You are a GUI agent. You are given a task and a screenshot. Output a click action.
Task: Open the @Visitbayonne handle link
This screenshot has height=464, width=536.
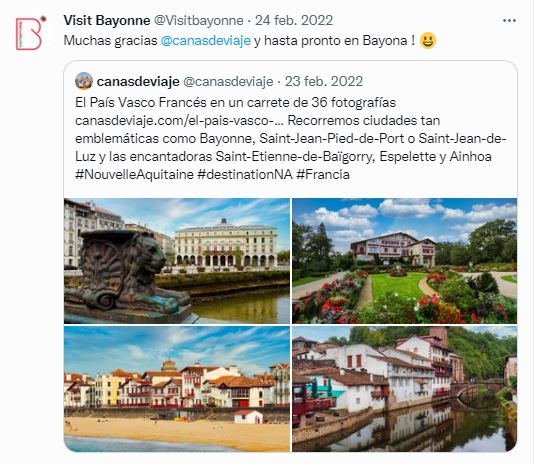click(199, 21)
